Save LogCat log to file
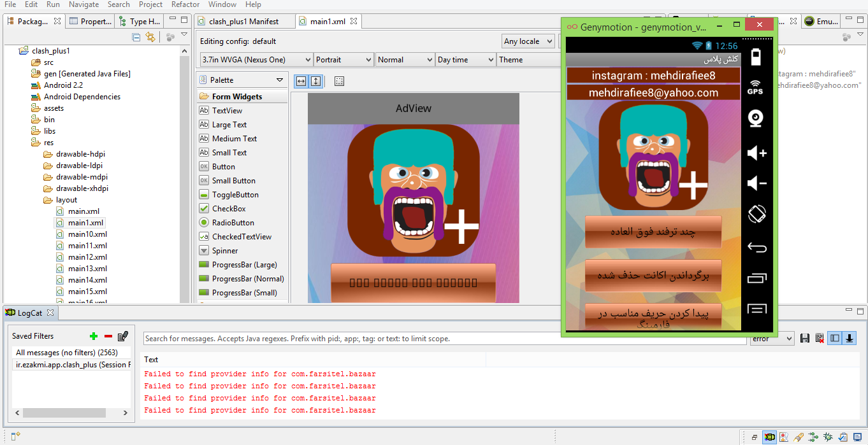868x445 pixels. (805, 338)
